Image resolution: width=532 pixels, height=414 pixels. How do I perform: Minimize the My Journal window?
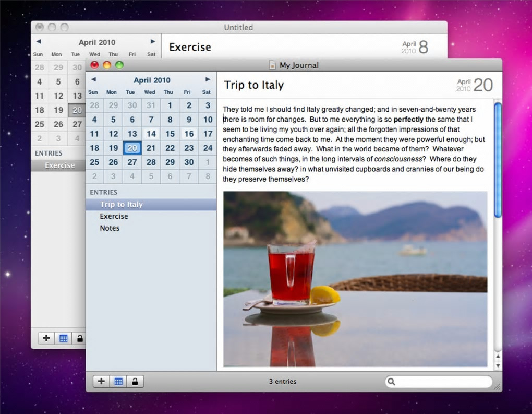(107, 65)
